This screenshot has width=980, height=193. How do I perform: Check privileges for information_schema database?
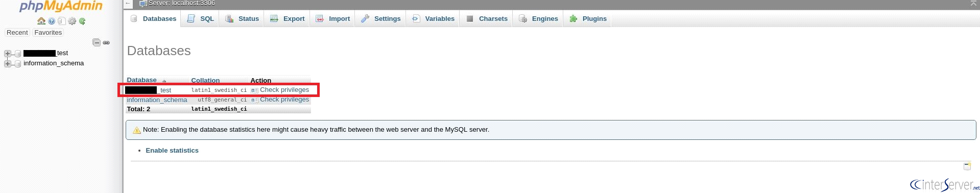click(x=284, y=100)
